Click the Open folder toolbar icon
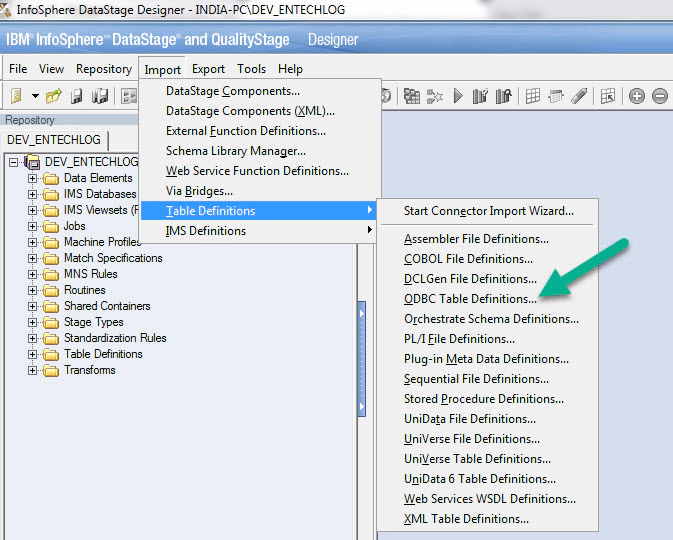 (x=54, y=96)
